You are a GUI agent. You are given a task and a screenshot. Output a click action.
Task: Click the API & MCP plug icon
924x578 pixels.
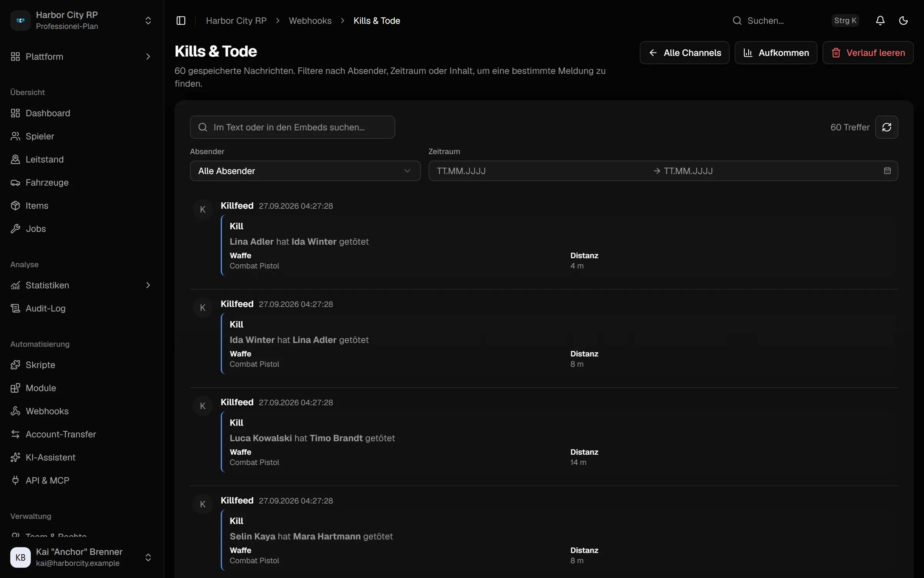coord(15,480)
